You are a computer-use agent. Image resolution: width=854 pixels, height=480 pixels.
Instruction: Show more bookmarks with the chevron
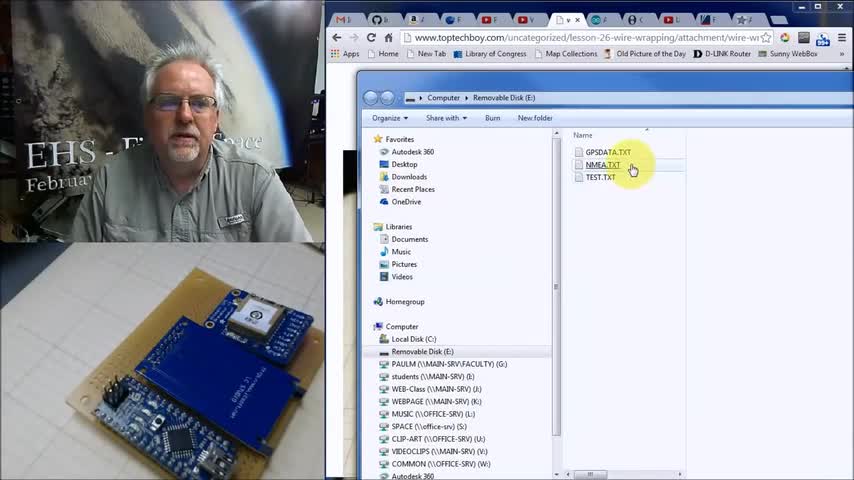[x=841, y=54]
